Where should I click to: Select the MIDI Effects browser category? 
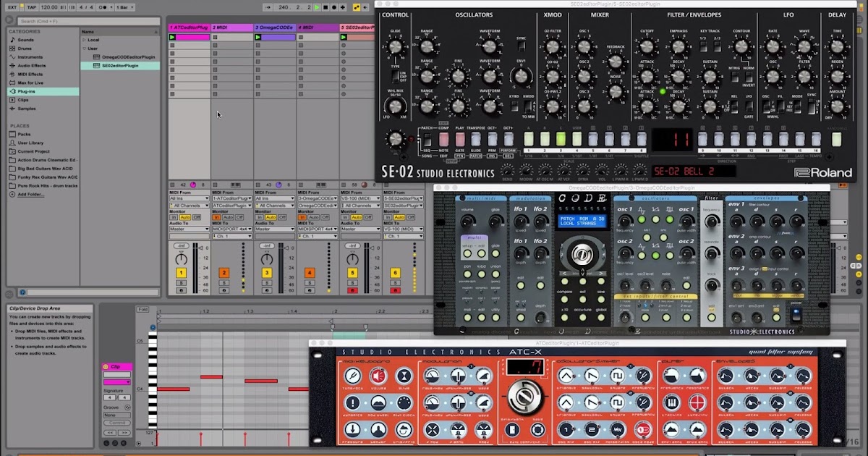(x=30, y=74)
